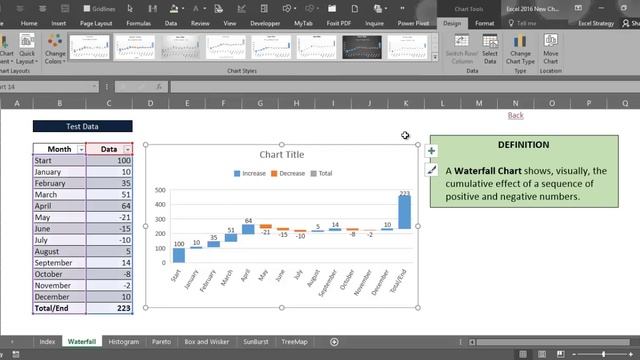Screen dimensions: 640x360
Task: Click the macro record icon in status bar
Action: tap(16, 354)
